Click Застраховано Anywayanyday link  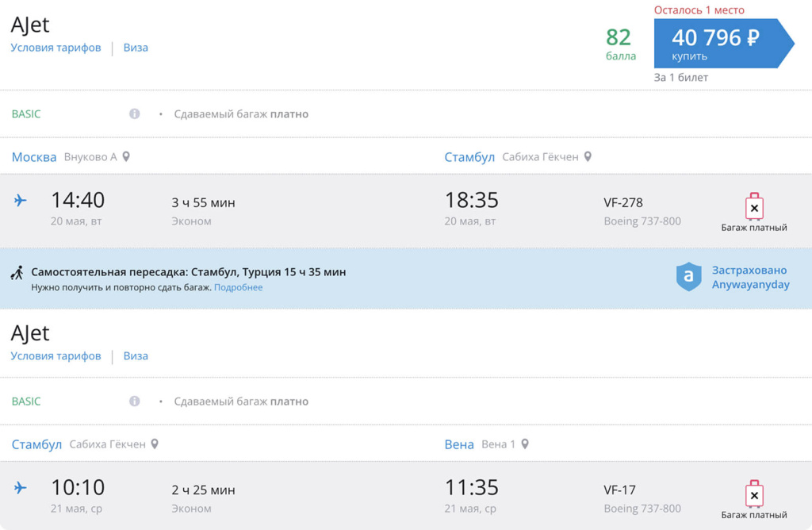(750, 277)
